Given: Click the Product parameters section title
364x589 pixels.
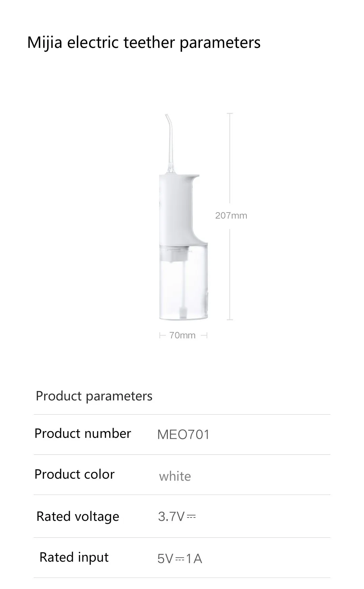Looking at the screenshot, I should [94, 396].
